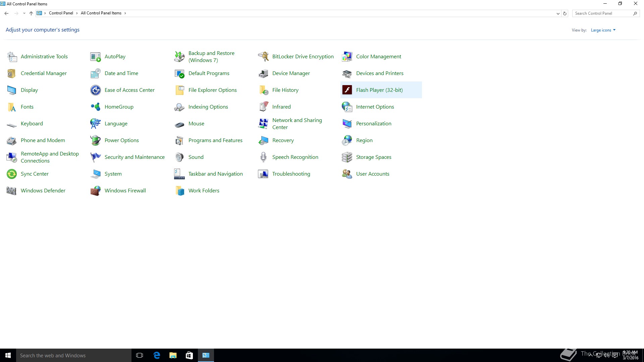Image resolution: width=644 pixels, height=362 pixels.
Task: Open the Administrative Tools icon
Action: (x=12, y=57)
